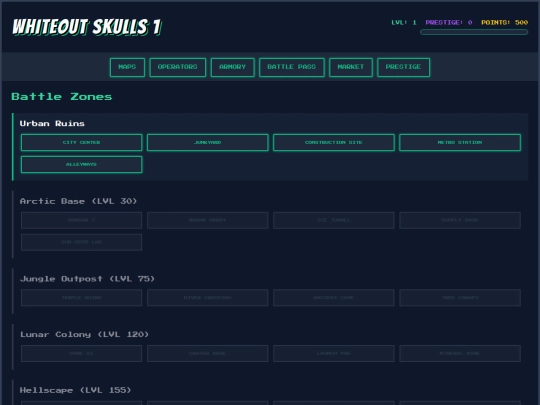Screen dimensions: 540x405
Task: Pick the Construction Site map
Action: tap(334, 143)
